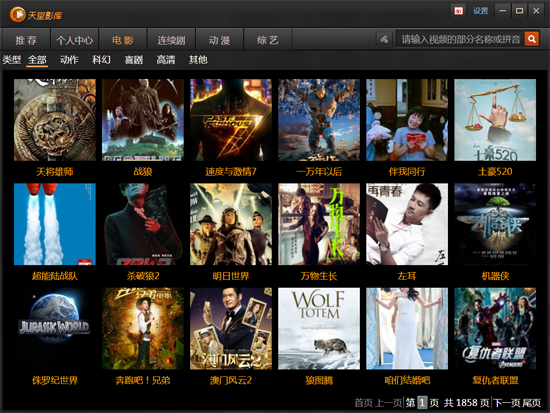Click the 速度与激情7 title text
The width and height of the screenshot is (550, 413).
click(231, 172)
